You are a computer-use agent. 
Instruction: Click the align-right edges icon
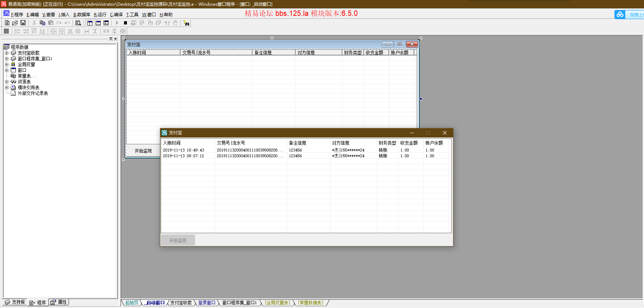click(26, 31)
